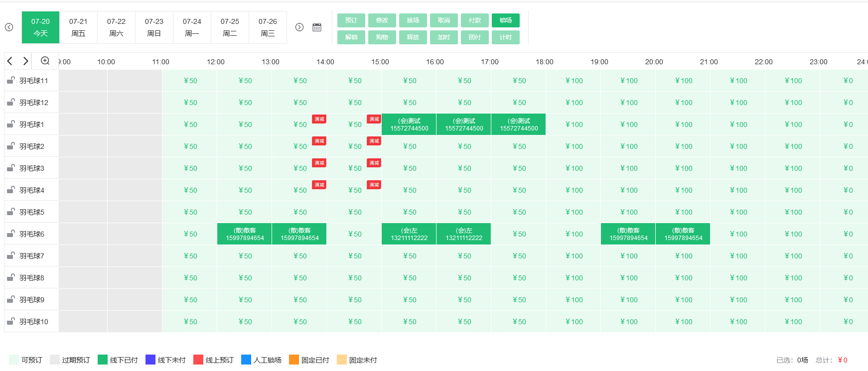Screen dimensions: 868x371
Task: Go to previous week with circled left arrow
Action: tap(9, 27)
